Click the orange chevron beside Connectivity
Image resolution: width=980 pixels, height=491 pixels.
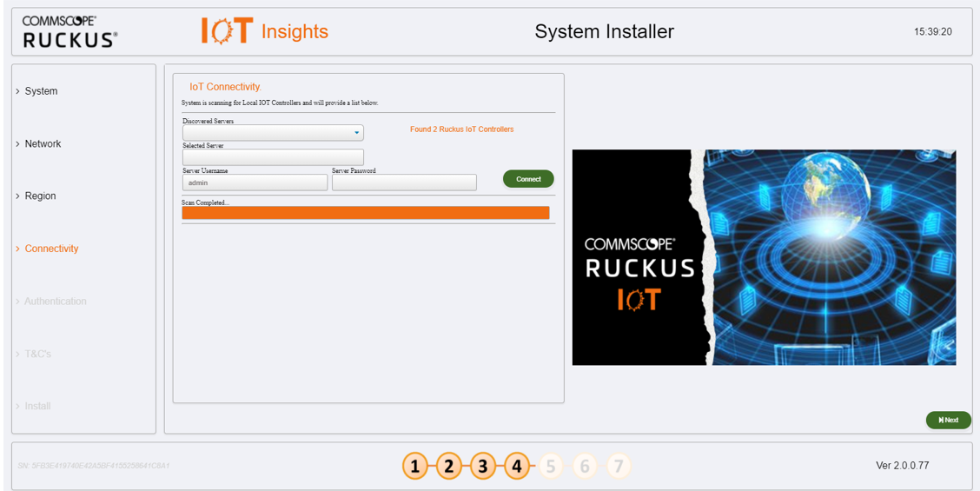click(x=17, y=249)
